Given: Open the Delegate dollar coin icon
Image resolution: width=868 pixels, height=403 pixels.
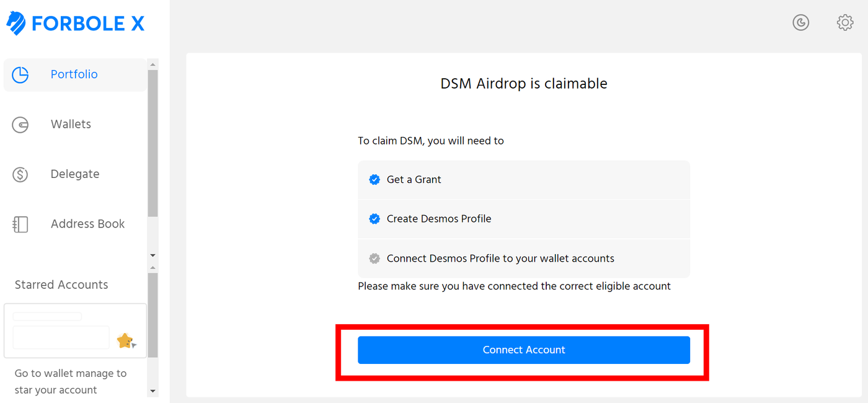Looking at the screenshot, I should [20, 175].
